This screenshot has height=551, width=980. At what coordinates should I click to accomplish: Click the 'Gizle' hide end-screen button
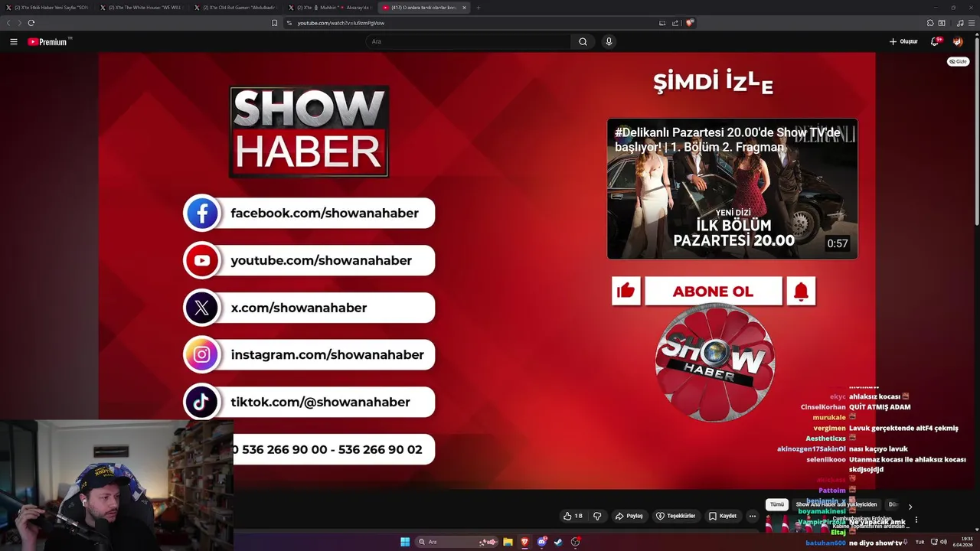coord(958,61)
